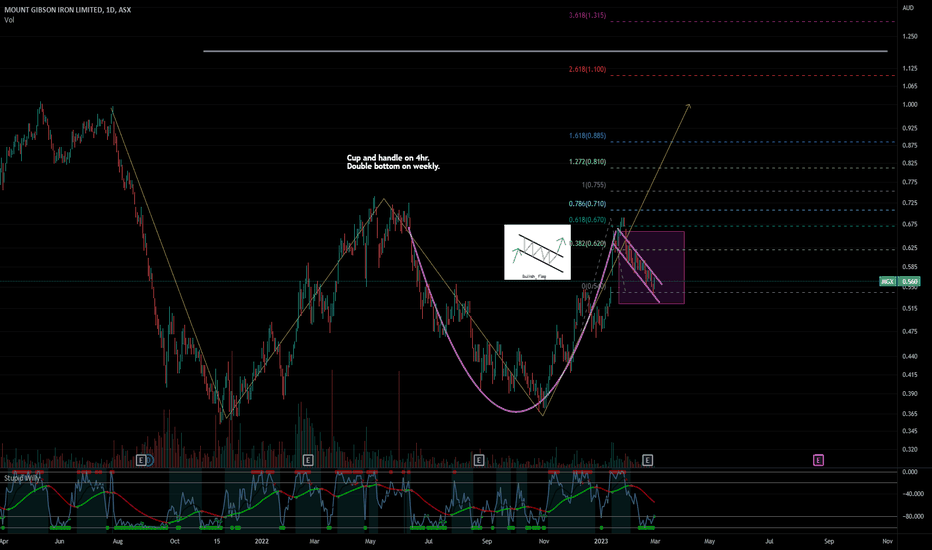Screen dimensions: 932x550
Task: Click the 1.000 price axis value
Action: pyautogui.click(x=909, y=105)
